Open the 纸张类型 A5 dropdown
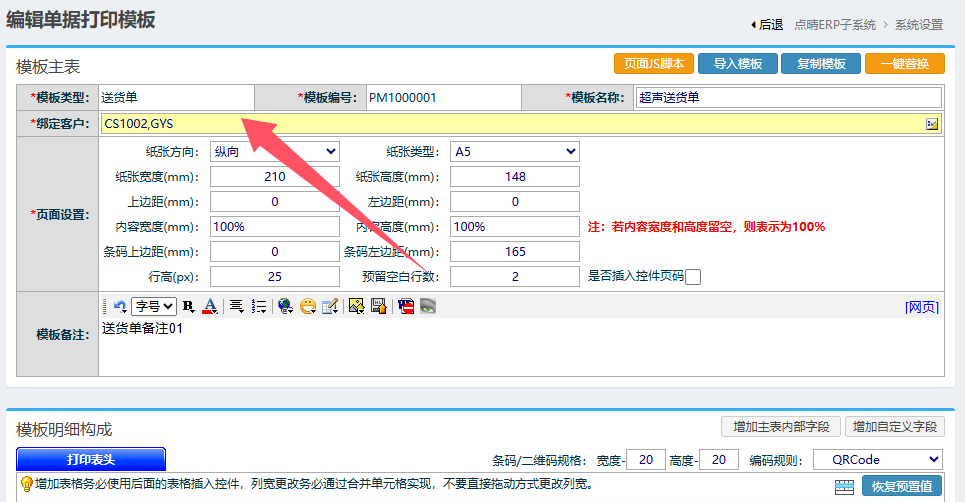The width and height of the screenshot is (965, 502). [x=514, y=151]
